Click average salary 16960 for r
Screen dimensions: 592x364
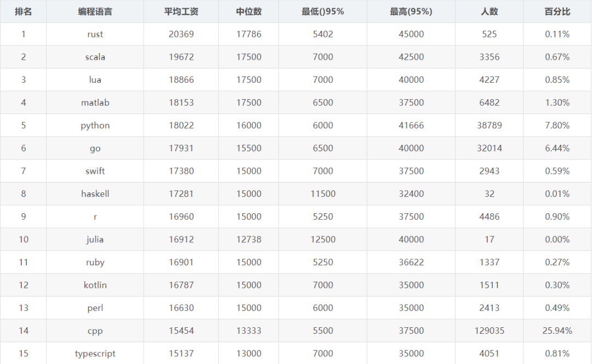181,217
